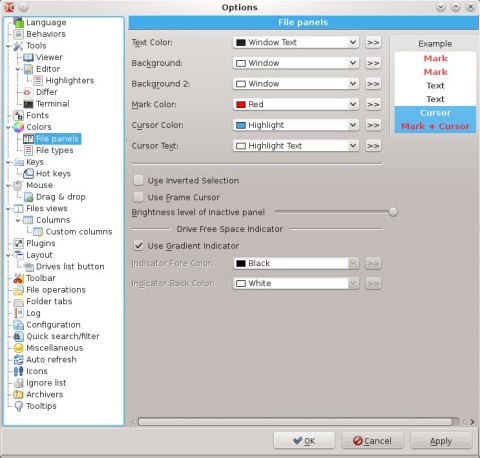Open the Hot keys settings page
The width and height of the screenshot is (480, 458).
(53, 174)
